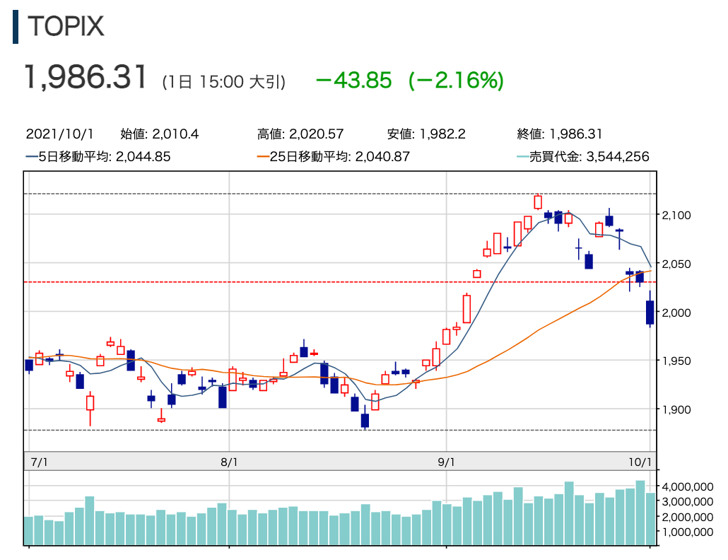The image size is (728, 560).
Task: Click the final blue candlestick for 10/1
Action: point(650,312)
